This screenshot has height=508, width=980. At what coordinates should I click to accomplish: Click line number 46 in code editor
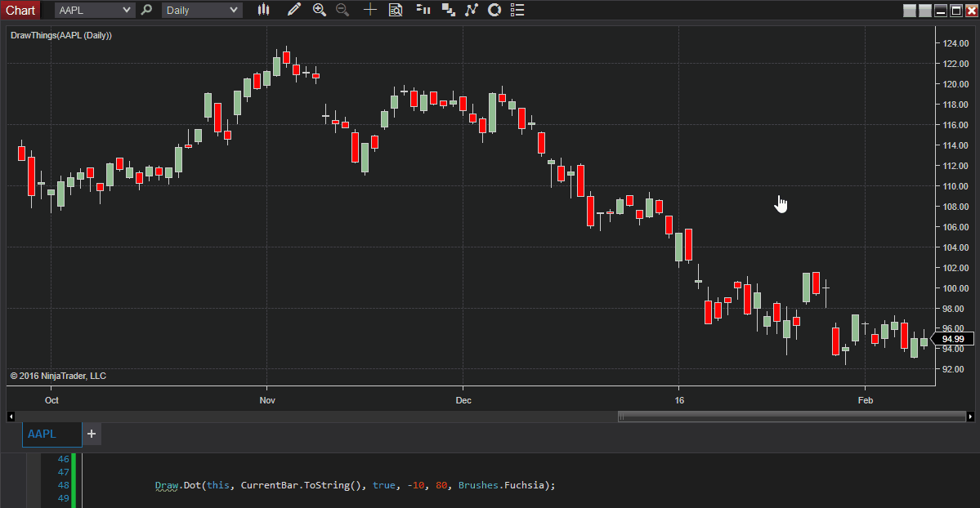pos(63,459)
